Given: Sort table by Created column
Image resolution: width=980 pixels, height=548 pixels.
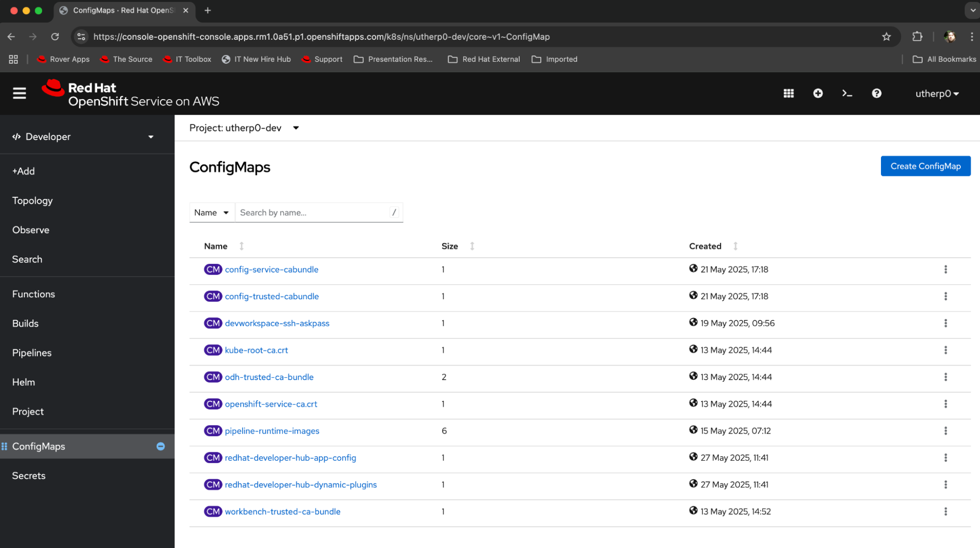Looking at the screenshot, I should [705, 246].
